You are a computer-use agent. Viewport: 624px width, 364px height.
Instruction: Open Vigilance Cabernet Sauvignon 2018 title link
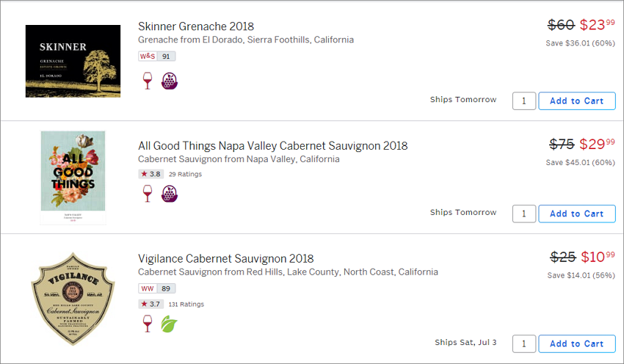225,258
